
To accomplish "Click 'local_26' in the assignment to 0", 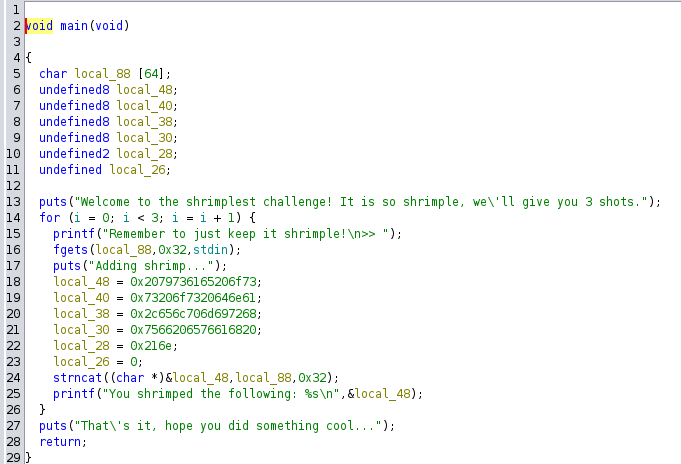I will (81, 362).
